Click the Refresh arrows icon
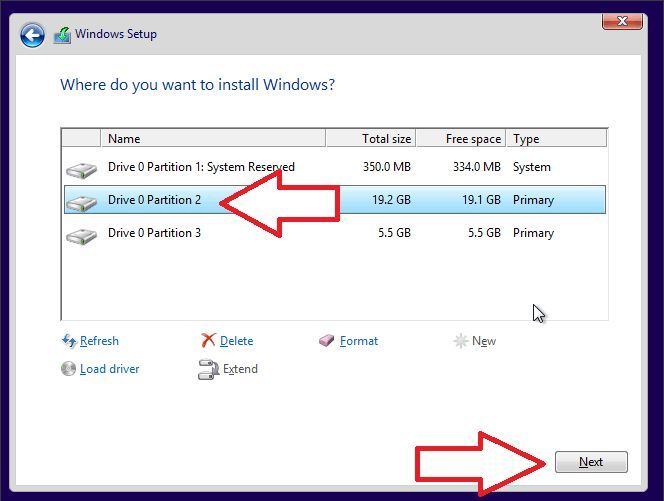 pyautogui.click(x=69, y=341)
